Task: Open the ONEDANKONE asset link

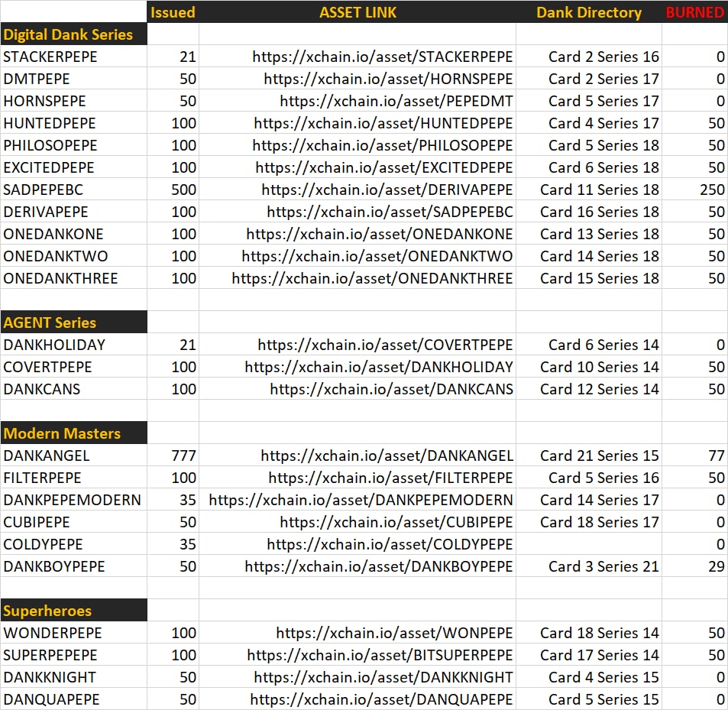Action: (380, 234)
